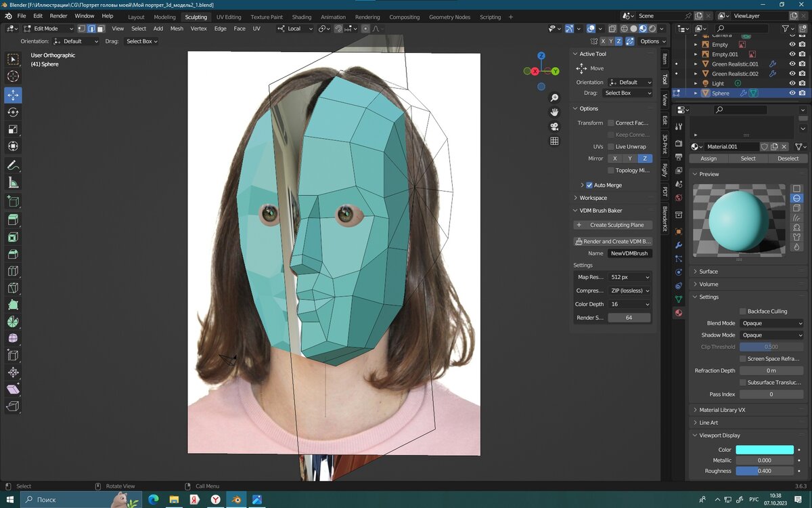The width and height of the screenshot is (812, 508).
Task: Click the viewport display Color swatch
Action: point(765,450)
